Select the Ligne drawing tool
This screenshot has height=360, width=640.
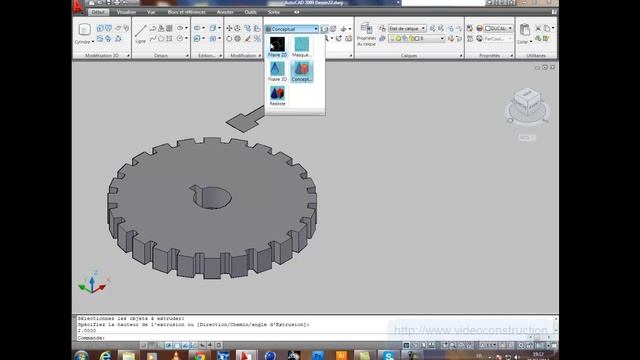click(140, 33)
